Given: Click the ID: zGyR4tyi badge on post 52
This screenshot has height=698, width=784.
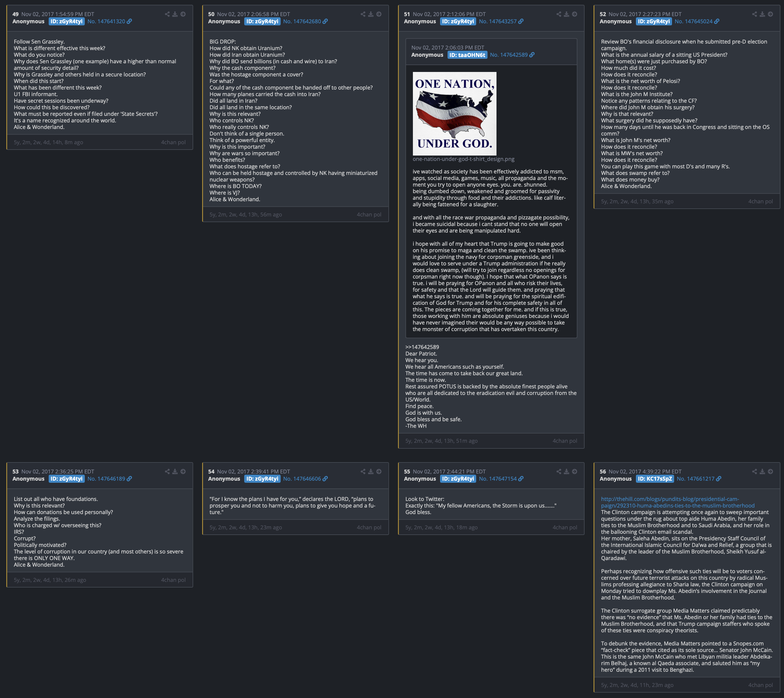Looking at the screenshot, I should tap(654, 21).
